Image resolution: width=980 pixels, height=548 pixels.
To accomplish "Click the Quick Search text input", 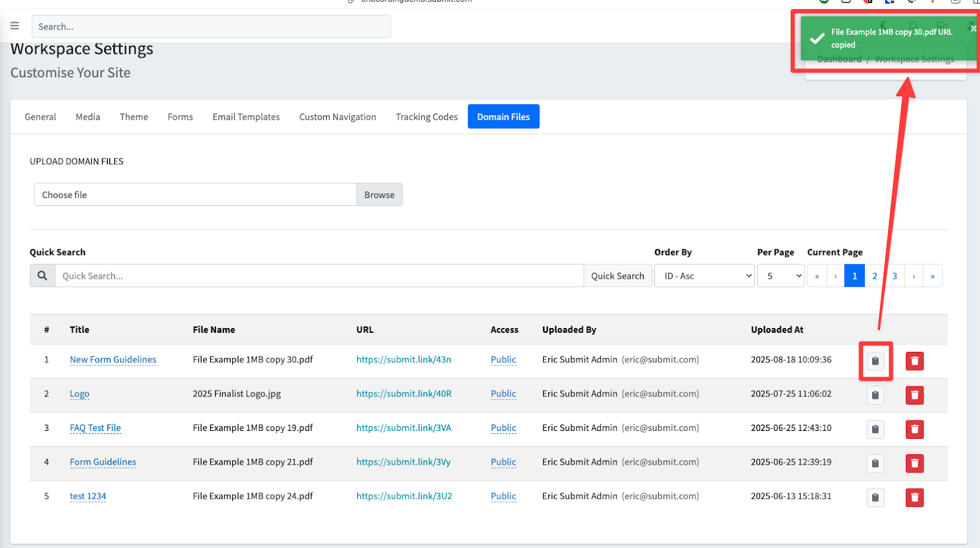I will 319,276.
